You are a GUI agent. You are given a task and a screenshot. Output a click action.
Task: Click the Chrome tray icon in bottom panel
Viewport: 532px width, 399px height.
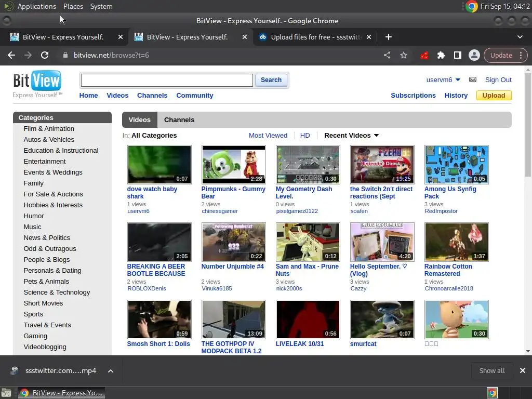click(492, 393)
